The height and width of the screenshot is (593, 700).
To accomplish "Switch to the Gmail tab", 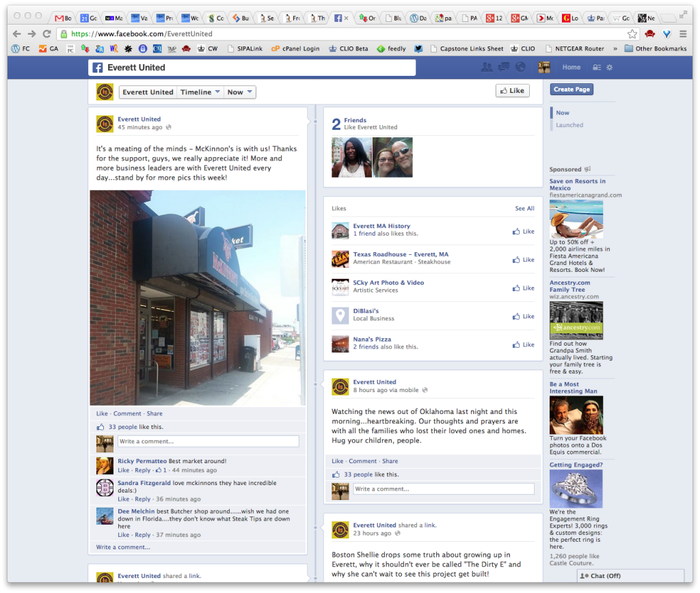I will coord(63,18).
